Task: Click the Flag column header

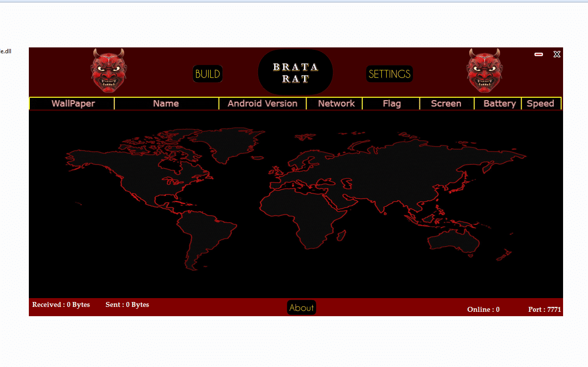Action: (391, 103)
